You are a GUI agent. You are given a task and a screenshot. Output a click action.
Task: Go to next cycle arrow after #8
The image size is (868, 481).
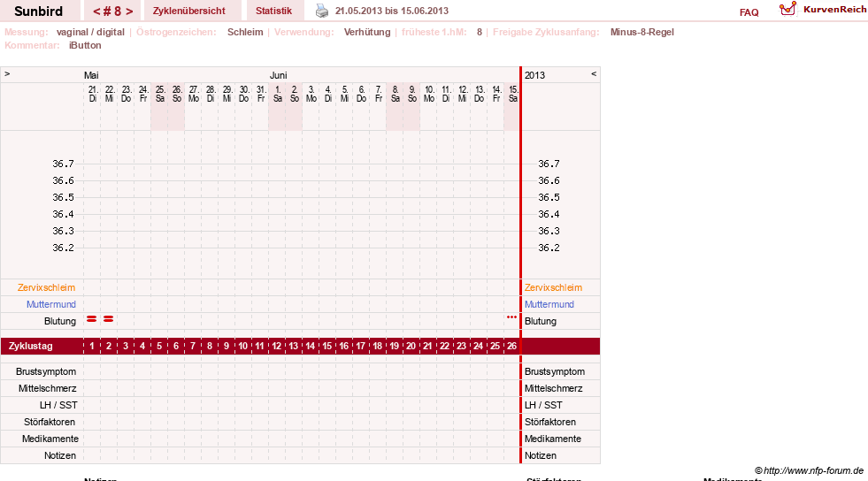129,11
